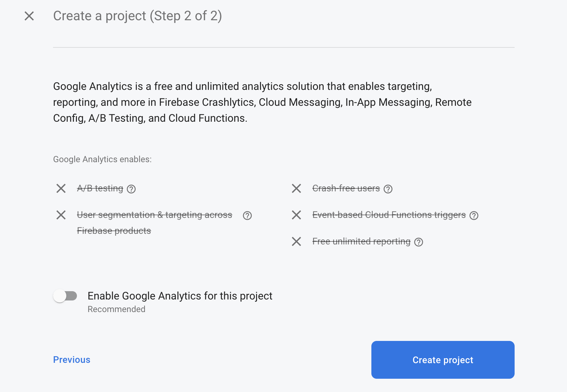The height and width of the screenshot is (392, 567).
Task: Click the Crash-free users strikethrough text
Action: click(346, 188)
